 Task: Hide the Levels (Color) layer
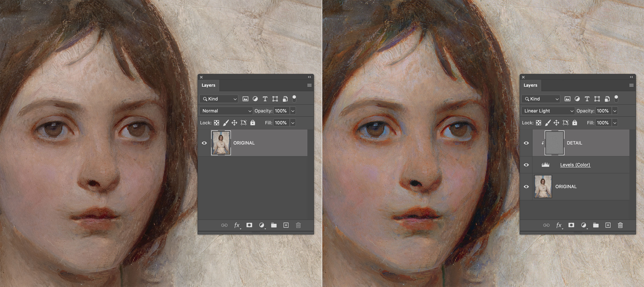(526, 165)
